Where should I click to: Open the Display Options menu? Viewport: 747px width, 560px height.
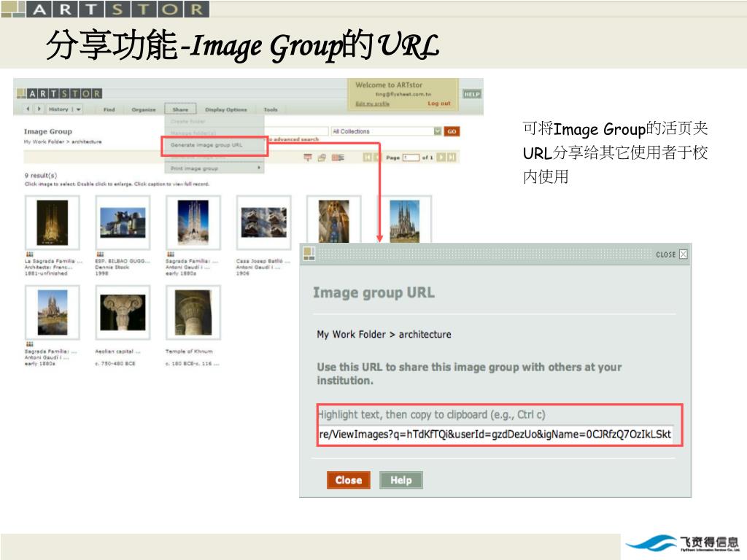point(226,109)
